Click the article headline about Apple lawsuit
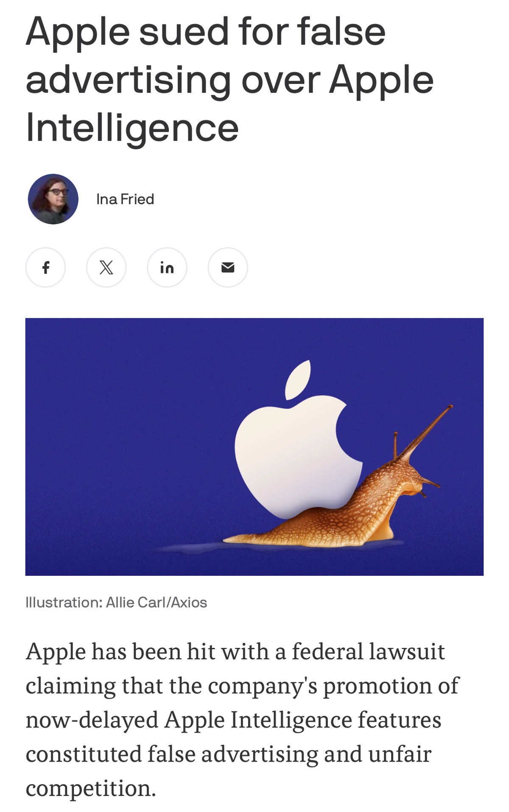 click(x=229, y=80)
